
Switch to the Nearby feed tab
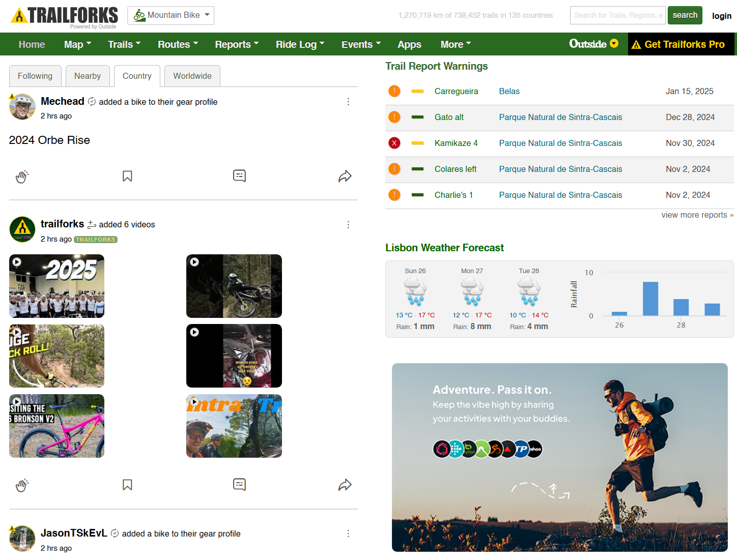(x=88, y=76)
